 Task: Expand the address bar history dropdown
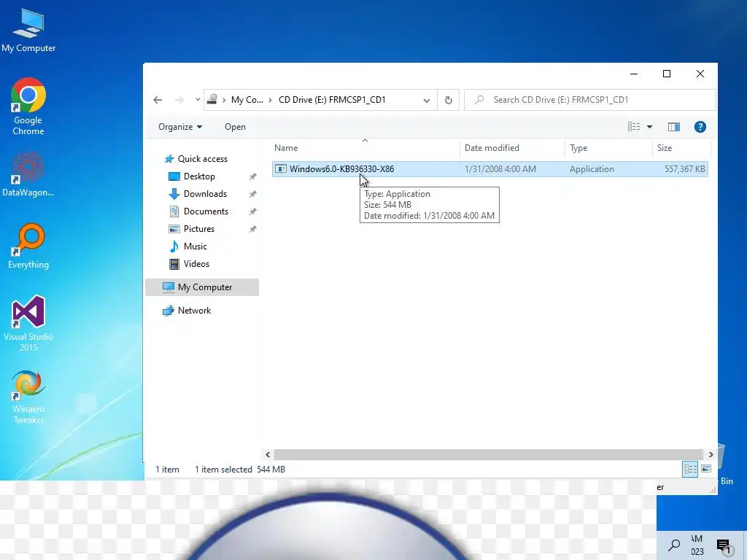(426, 100)
